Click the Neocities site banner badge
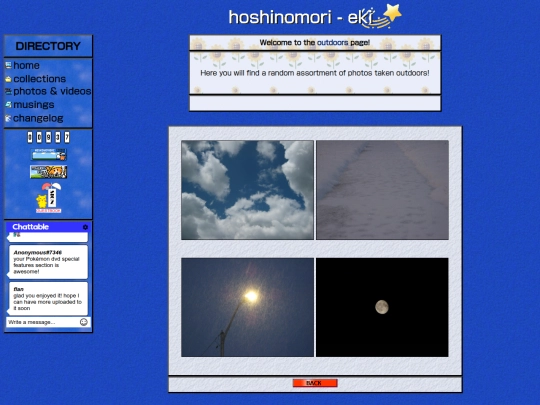540x405 pixels. 49,155
